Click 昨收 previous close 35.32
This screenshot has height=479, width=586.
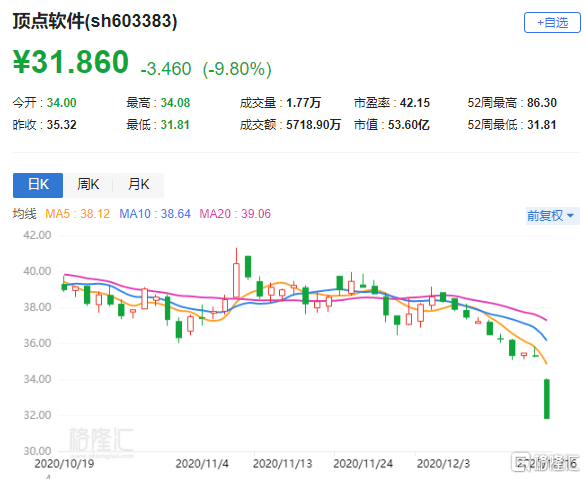pos(62,125)
